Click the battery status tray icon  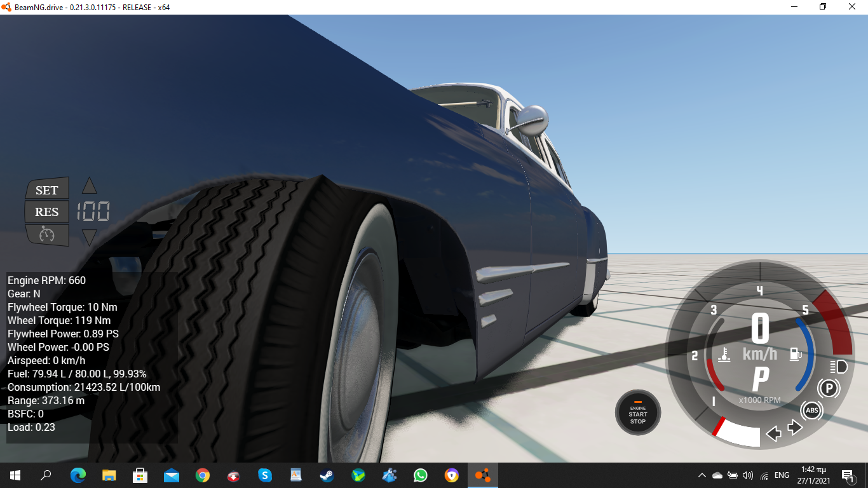click(x=733, y=475)
